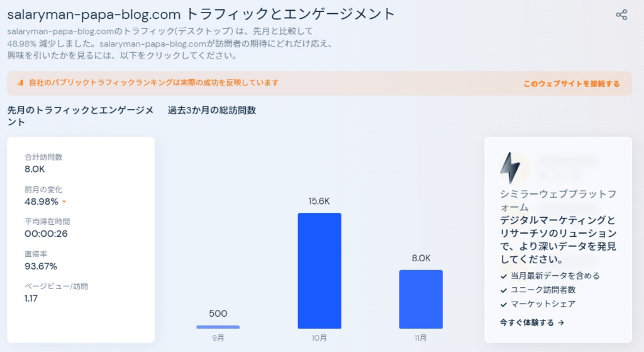Click the 平均滞在時間 value 00:00:26
This screenshot has width=644, height=352.
point(46,234)
